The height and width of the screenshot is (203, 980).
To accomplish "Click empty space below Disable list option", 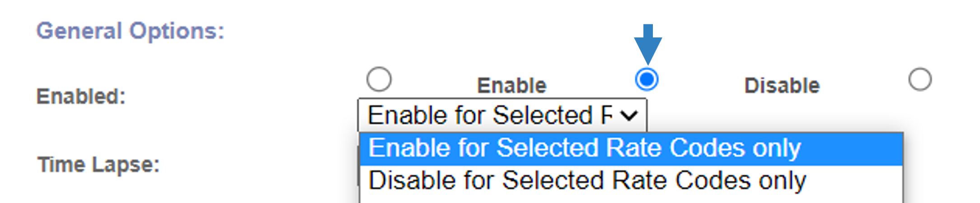I will click(x=631, y=200).
